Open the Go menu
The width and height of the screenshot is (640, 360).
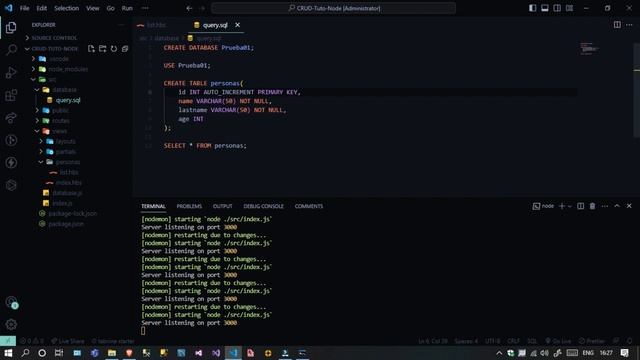click(110, 8)
